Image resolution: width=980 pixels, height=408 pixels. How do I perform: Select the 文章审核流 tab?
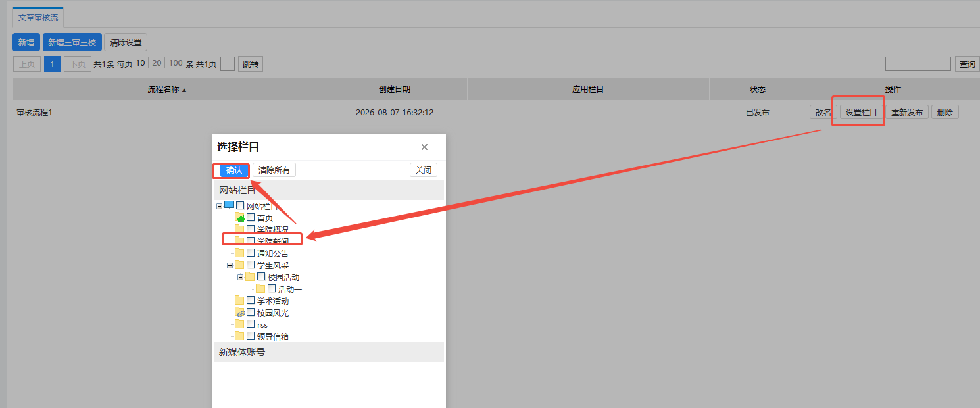click(x=38, y=18)
